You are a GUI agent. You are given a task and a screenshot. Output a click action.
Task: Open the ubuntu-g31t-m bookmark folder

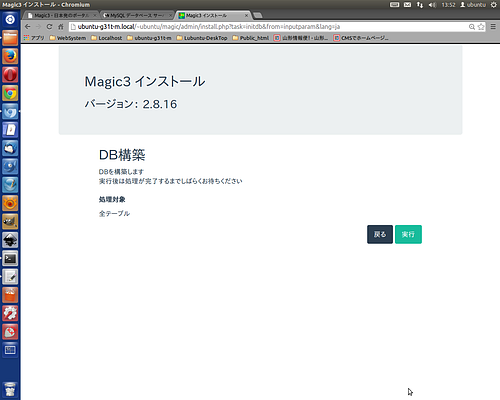(149, 38)
